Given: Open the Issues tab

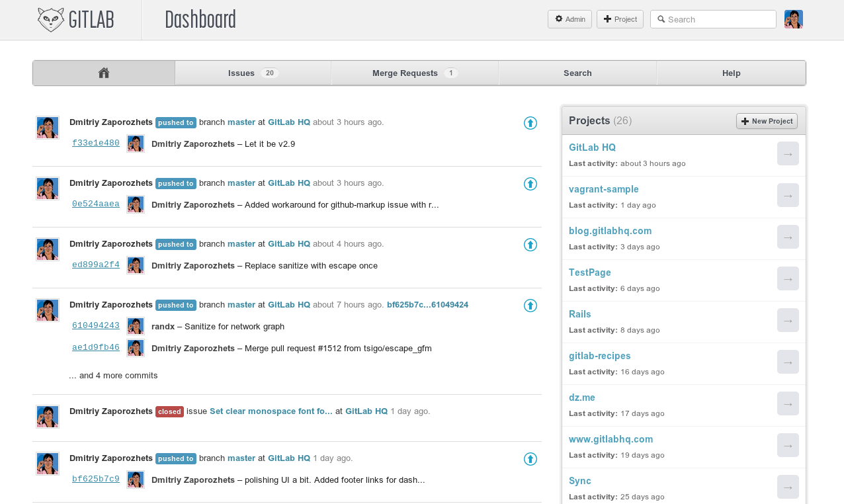Looking at the screenshot, I should (253, 73).
